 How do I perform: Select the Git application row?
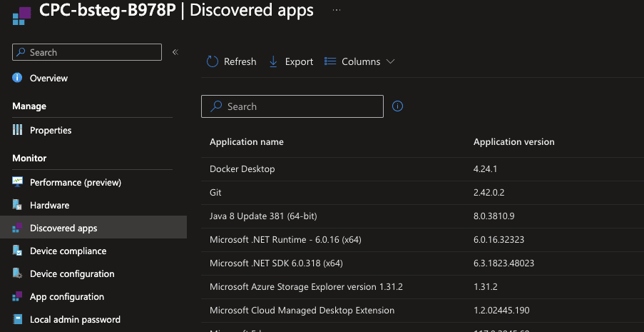pos(423,193)
